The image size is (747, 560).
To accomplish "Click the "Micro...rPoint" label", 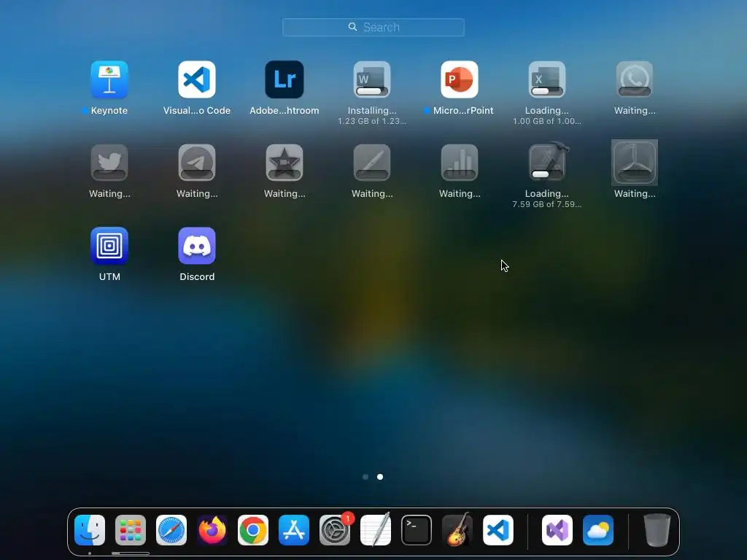I will point(463,111).
